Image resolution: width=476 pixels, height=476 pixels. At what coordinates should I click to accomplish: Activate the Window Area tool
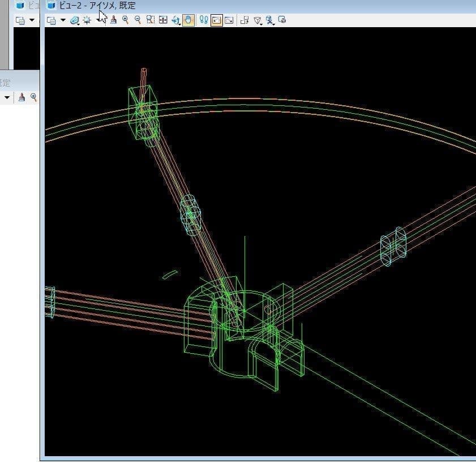click(149, 20)
